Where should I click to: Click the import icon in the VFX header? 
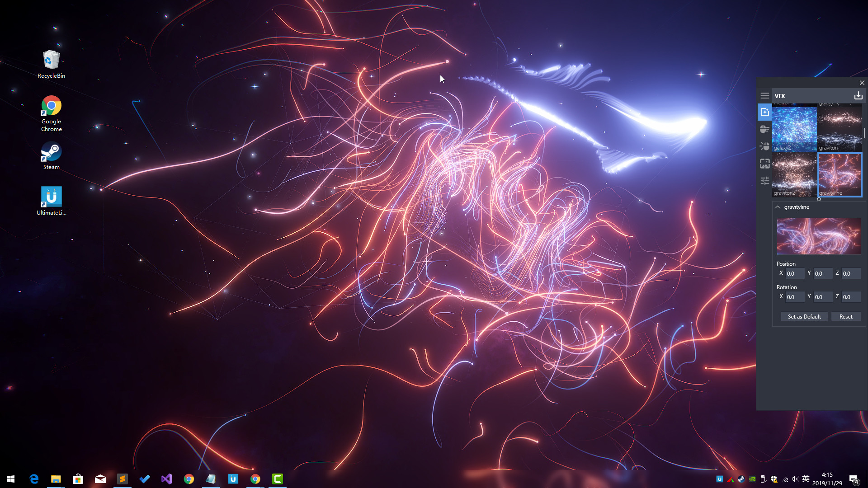point(858,95)
